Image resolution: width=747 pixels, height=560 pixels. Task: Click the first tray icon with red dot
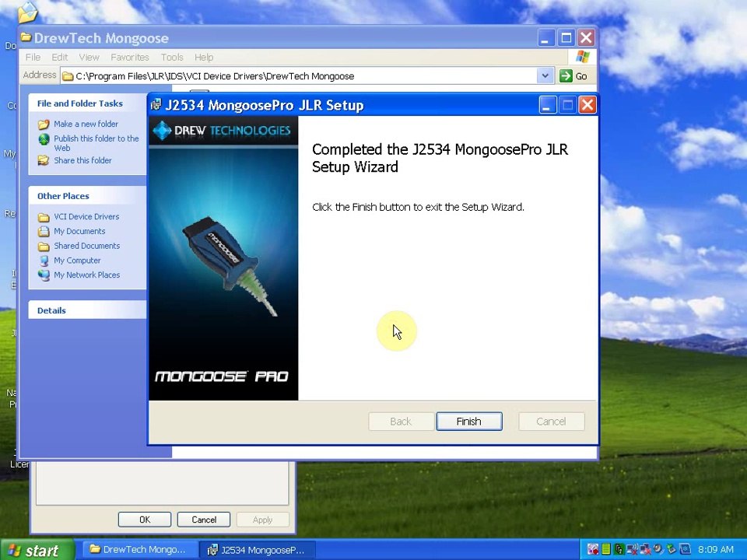point(593,550)
